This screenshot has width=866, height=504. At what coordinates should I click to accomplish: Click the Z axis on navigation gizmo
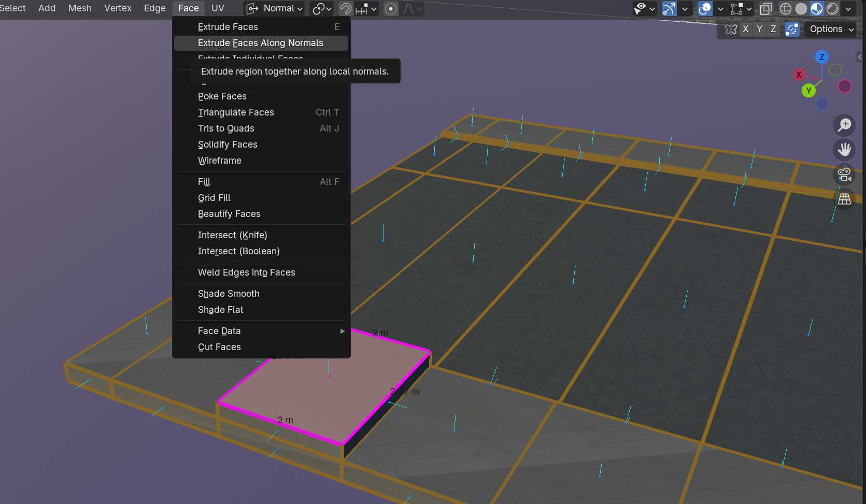tap(821, 57)
